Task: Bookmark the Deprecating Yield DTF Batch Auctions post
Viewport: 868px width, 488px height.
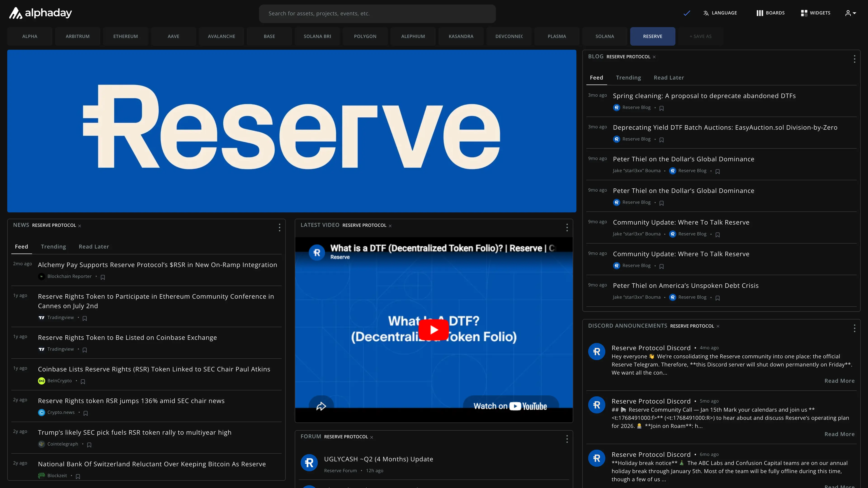Action: (x=661, y=140)
